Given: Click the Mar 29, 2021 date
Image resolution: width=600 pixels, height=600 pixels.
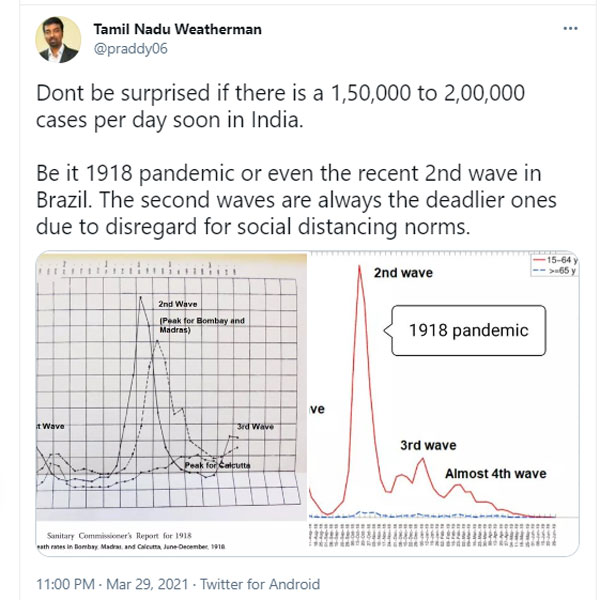Looking at the screenshot, I should point(146,584).
